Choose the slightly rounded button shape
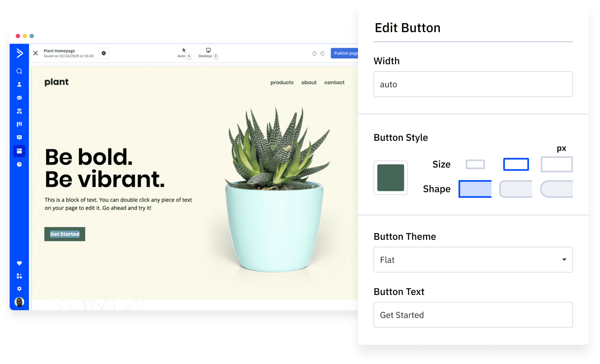Image resolution: width=600 pixels, height=364 pixels. click(516, 189)
